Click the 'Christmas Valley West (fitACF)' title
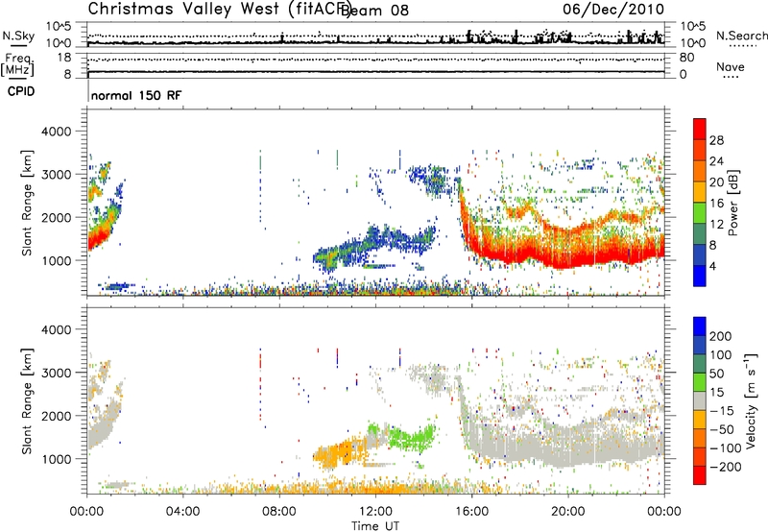Viewport: 768px width, 532px height. click(x=219, y=9)
